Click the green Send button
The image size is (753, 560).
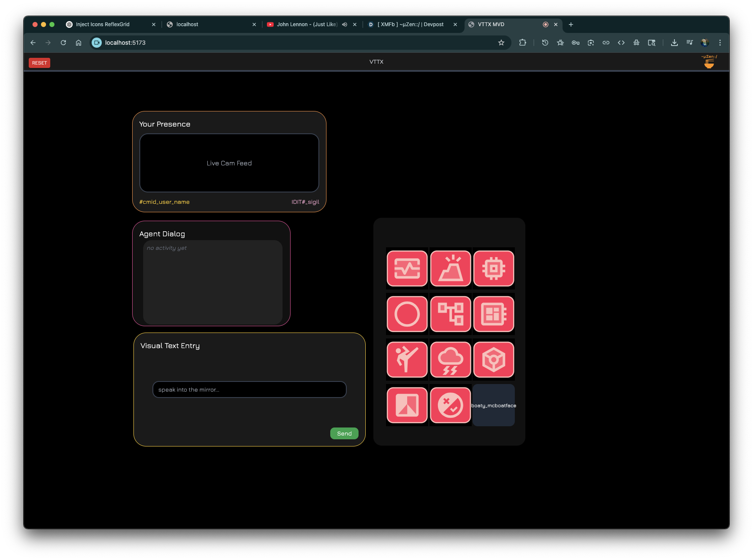(344, 433)
